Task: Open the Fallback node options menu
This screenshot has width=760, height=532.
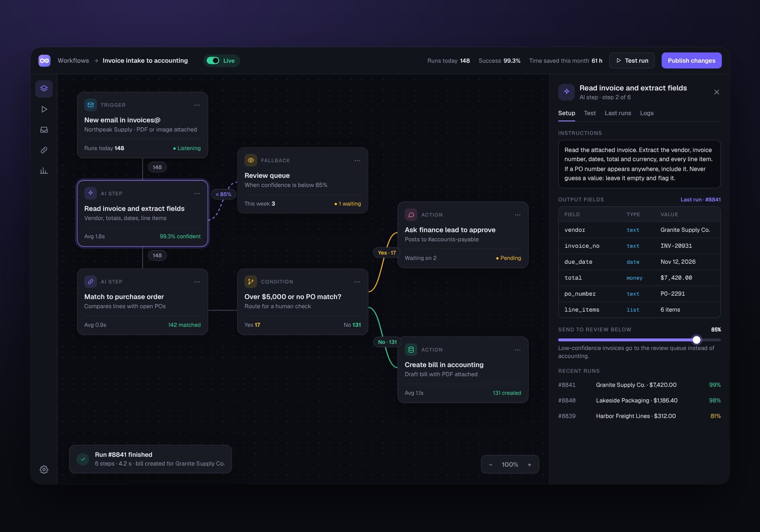Action: pos(358,161)
